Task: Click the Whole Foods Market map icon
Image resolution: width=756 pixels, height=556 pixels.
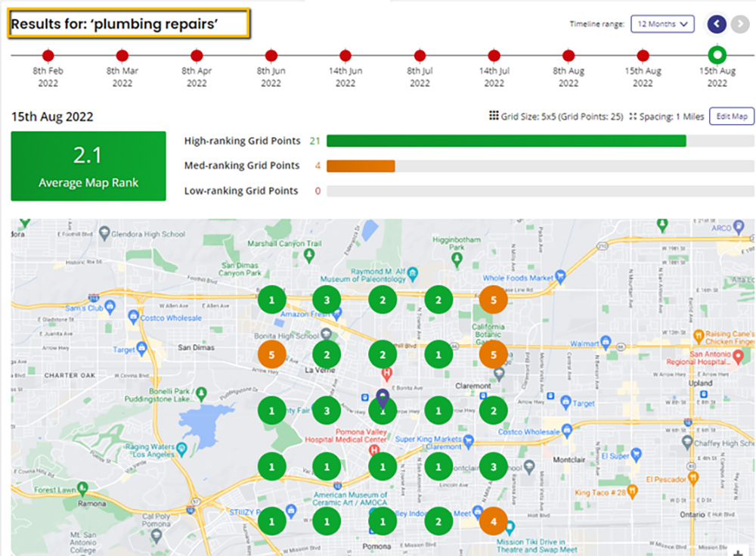Action: [559, 277]
